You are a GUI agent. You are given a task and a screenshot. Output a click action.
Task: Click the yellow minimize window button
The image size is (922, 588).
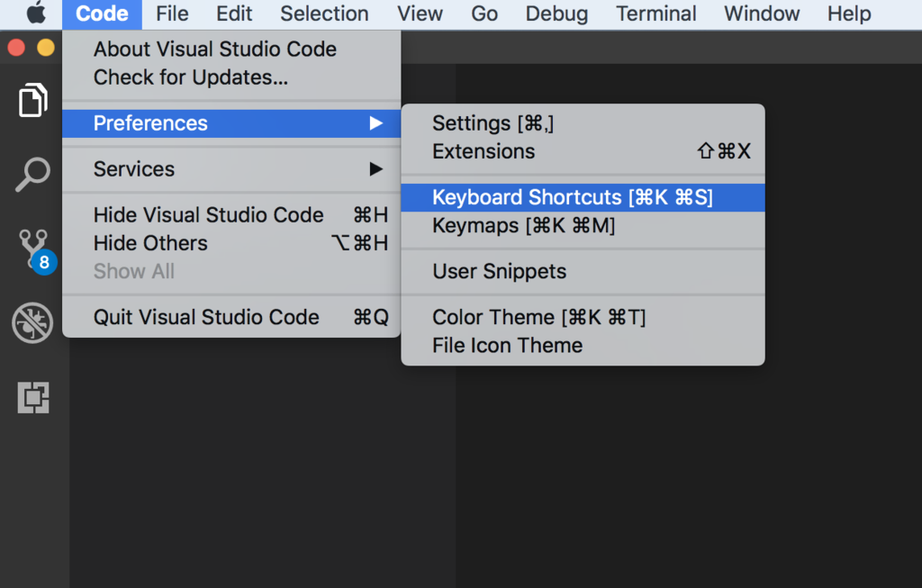pos(46,48)
